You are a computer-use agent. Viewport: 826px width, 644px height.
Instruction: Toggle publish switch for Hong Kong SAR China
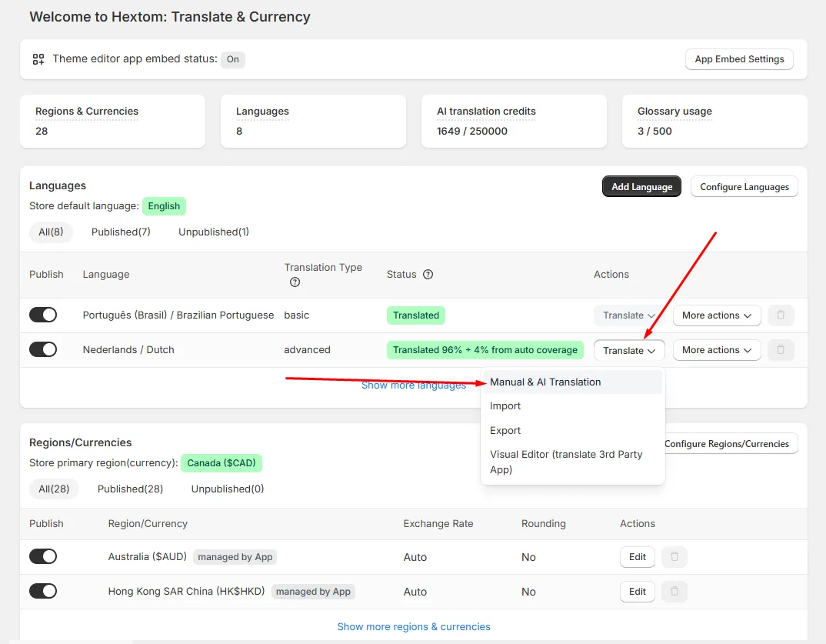(x=42, y=592)
